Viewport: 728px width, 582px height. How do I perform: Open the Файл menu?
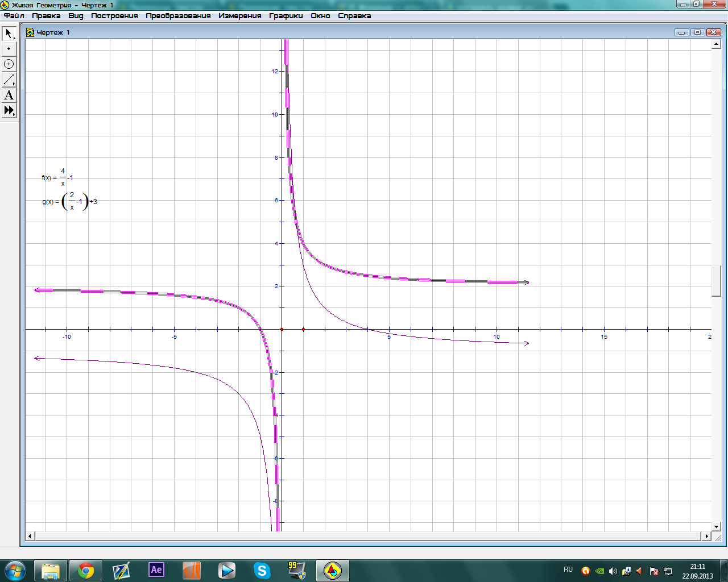(x=14, y=16)
